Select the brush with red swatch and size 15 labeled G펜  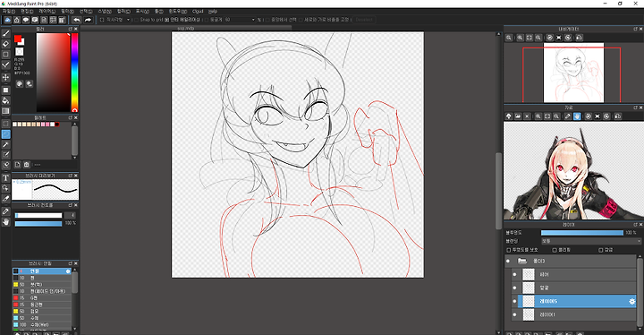pos(42,298)
